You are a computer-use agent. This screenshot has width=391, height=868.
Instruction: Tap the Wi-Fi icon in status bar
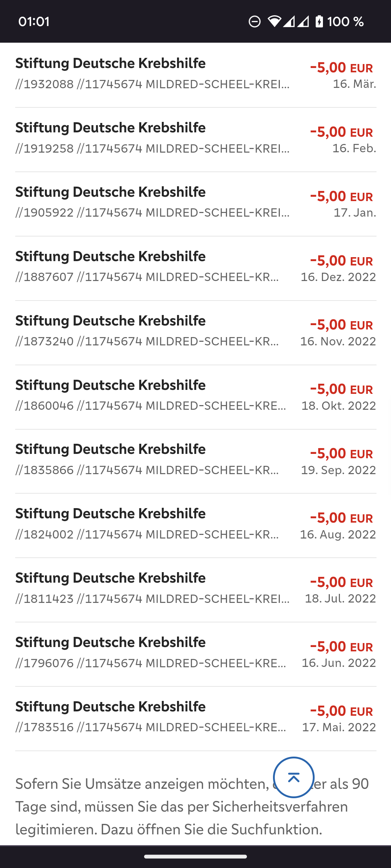[x=274, y=22]
